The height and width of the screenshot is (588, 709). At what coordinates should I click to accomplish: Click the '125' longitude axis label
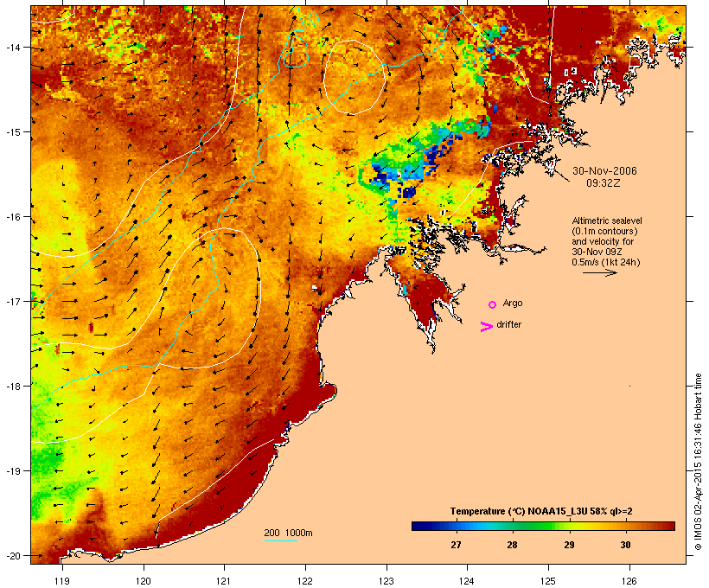(548, 581)
